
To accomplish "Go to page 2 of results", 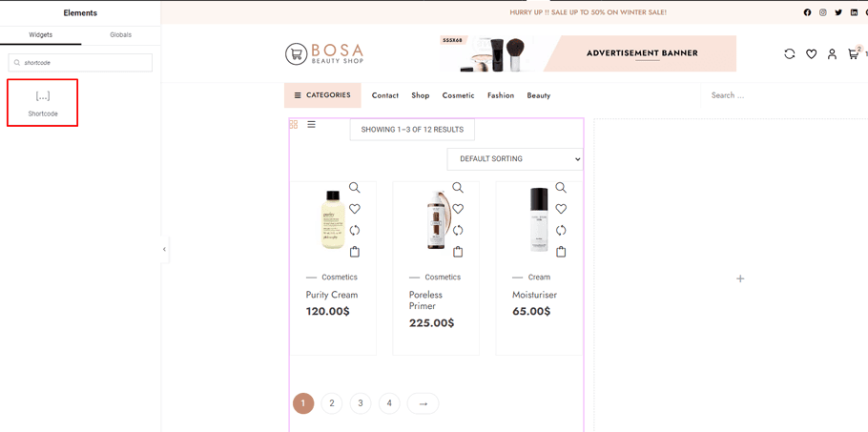I will coord(332,403).
